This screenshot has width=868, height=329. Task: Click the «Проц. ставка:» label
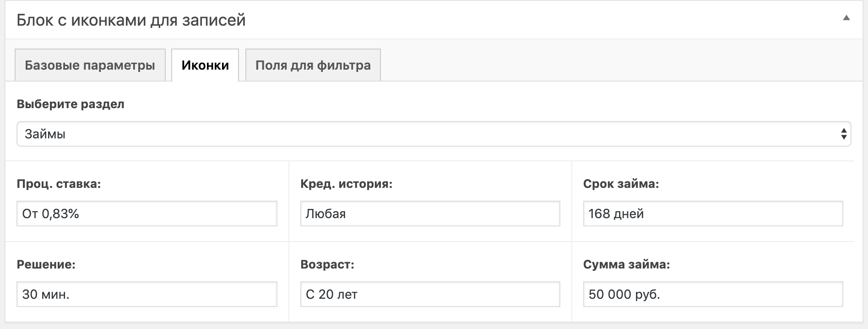pyautogui.click(x=59, y=184)
